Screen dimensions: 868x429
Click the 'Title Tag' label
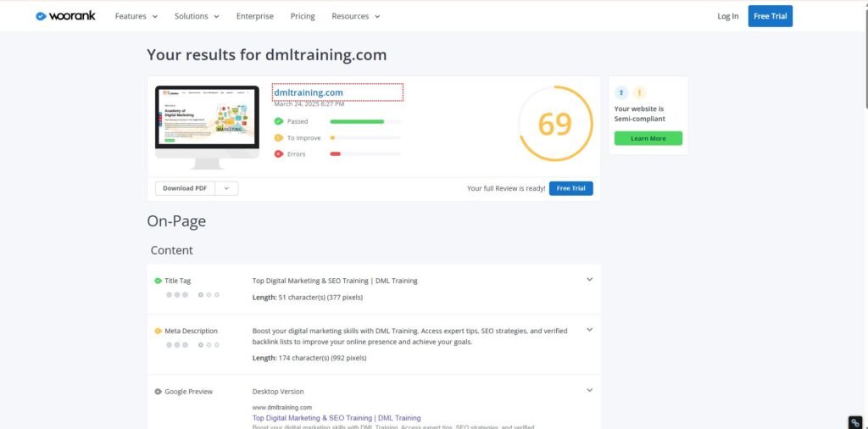[178, 281]
